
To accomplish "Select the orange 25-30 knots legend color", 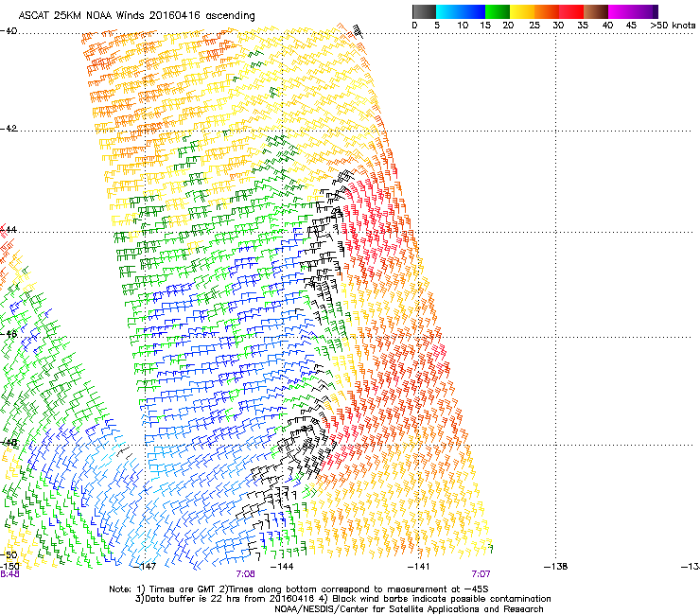I will pyautogui.click(x=547, y=11).
